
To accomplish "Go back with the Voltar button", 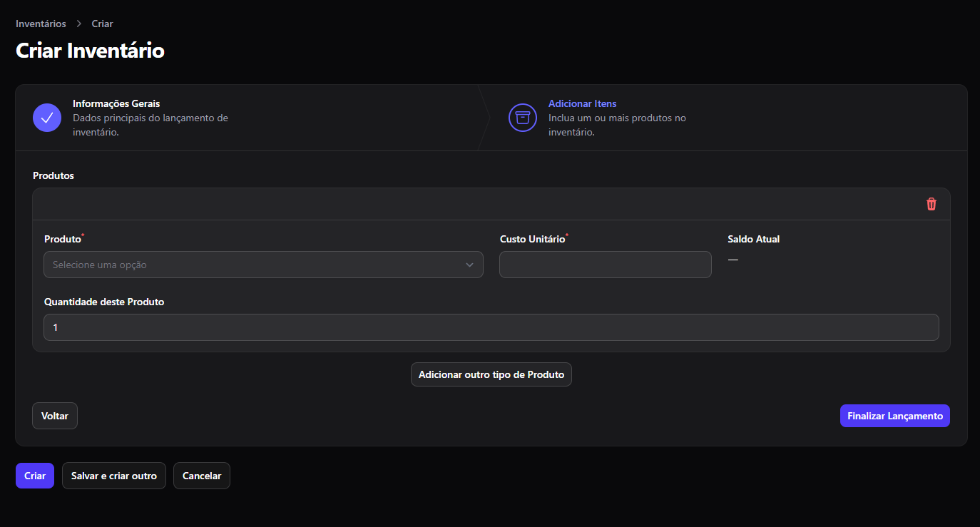I will point(55,416).
